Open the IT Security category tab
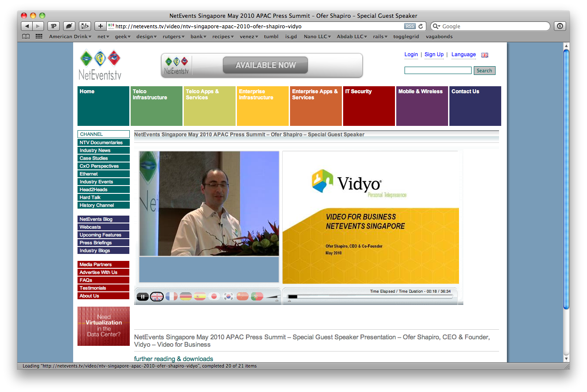Screen dimensions: 587x392 coord(368,106)
